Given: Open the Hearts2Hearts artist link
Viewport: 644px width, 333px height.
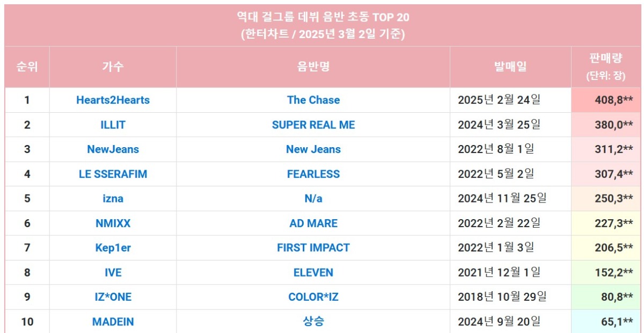Looking at the screenshot, I should point(113,100).
